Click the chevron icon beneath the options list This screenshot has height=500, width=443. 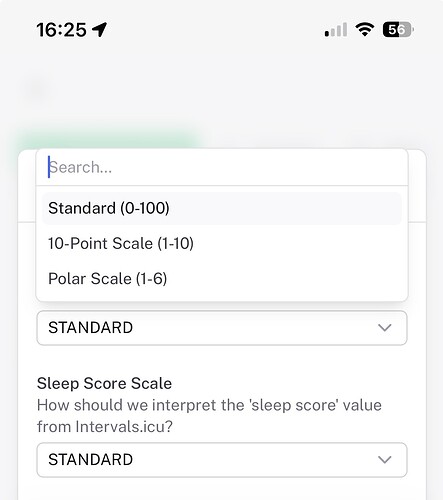click(385, 328)
